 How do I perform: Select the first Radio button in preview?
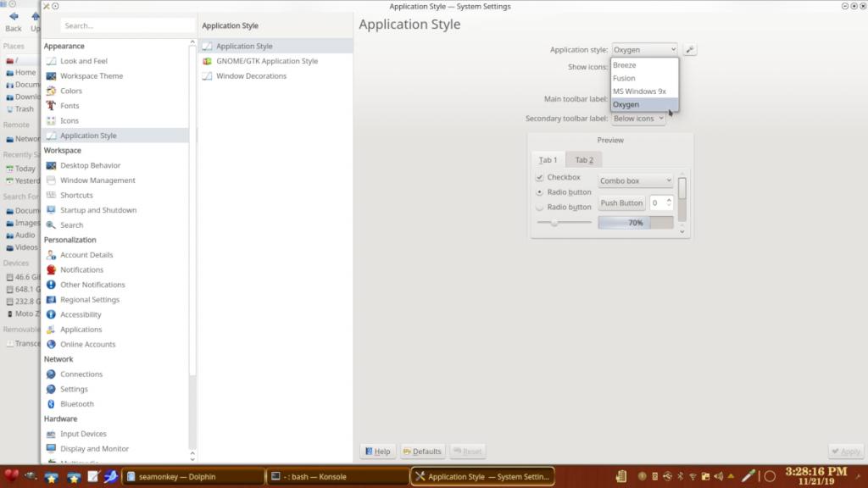tap(540, 192)
